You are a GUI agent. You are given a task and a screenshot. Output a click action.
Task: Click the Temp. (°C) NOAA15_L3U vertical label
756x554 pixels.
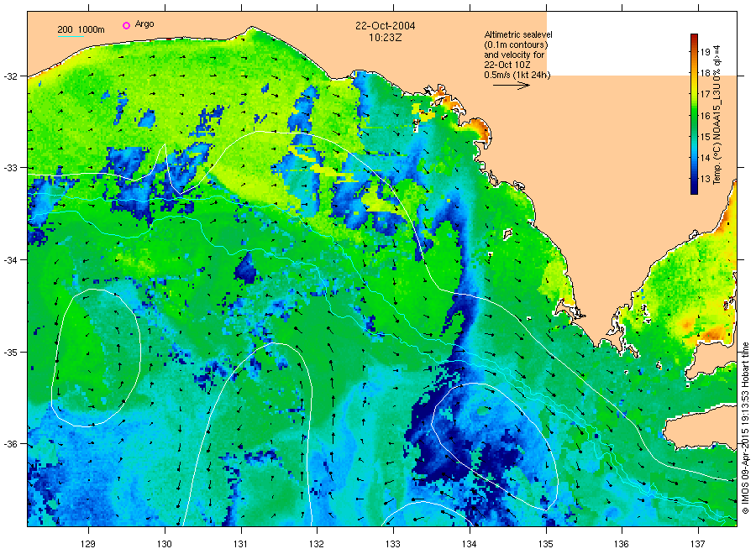tap(717, 115)
